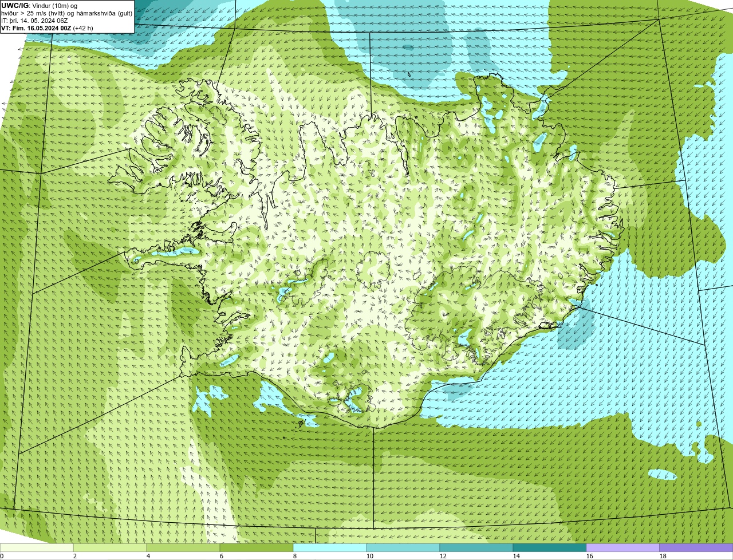Click the legend scale label '18'
Viewport: 733px width, 560px height.
point(663,556)
